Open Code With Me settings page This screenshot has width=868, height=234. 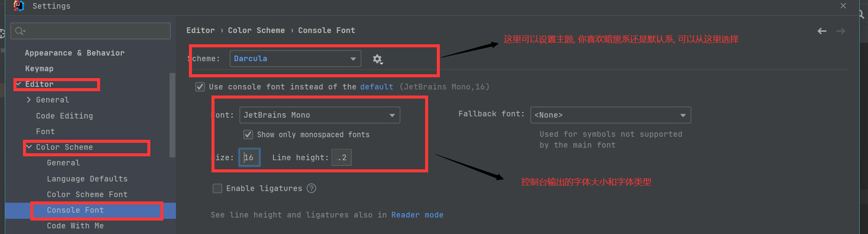coord(75,226)
